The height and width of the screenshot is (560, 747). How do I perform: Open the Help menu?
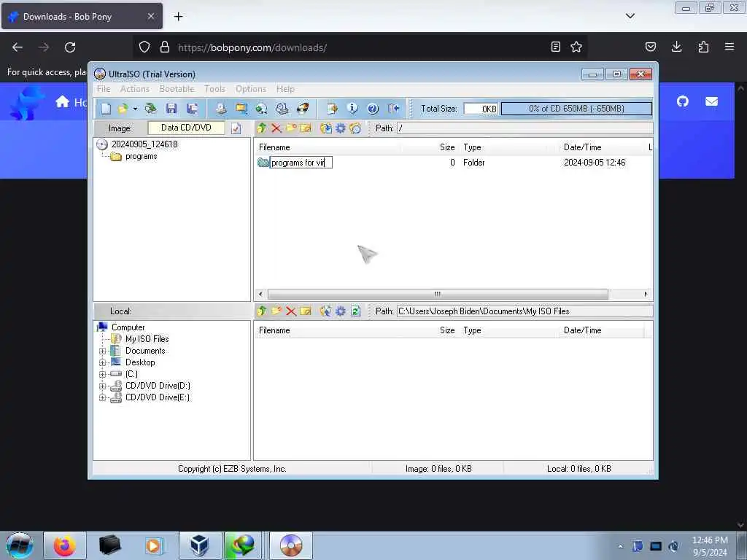285,89
